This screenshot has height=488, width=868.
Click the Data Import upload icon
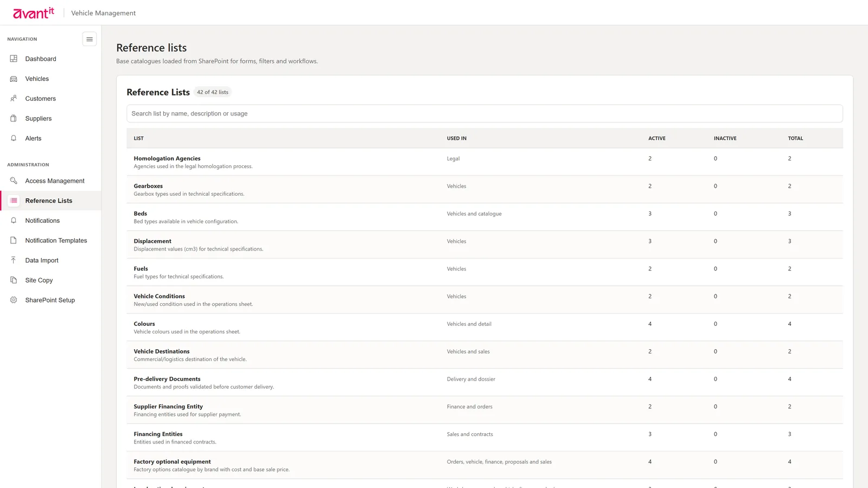click(14, 260)
